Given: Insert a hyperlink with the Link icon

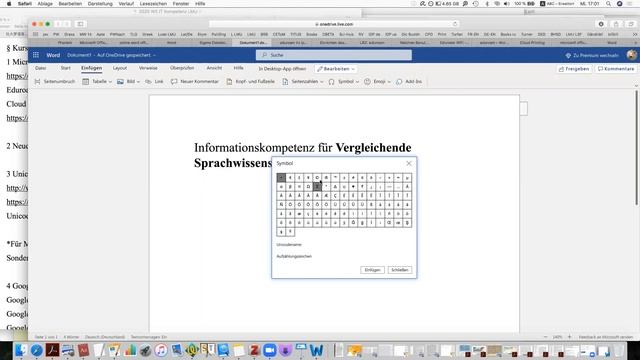Looking at the screenshot, I should pos(148,82).
